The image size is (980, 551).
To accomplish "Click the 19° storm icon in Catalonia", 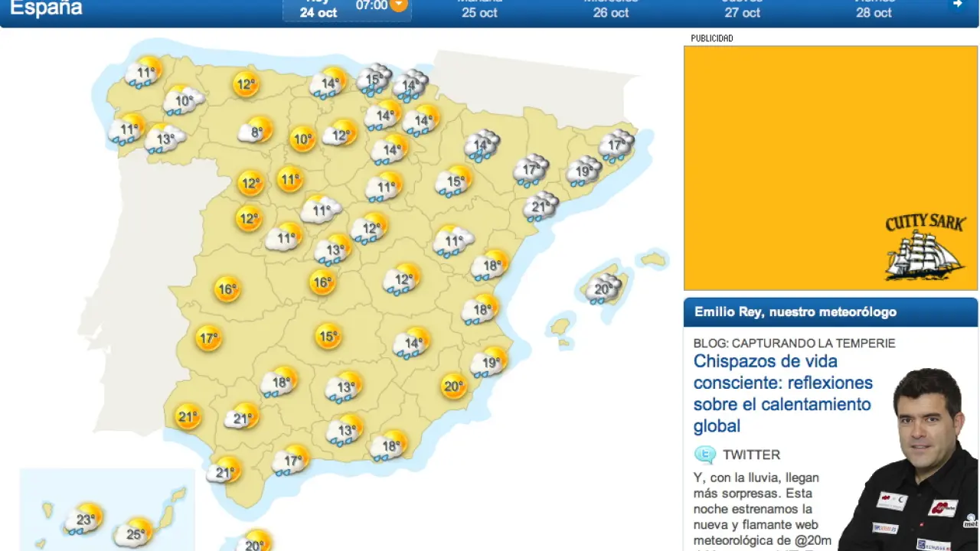I will (583, 171).
